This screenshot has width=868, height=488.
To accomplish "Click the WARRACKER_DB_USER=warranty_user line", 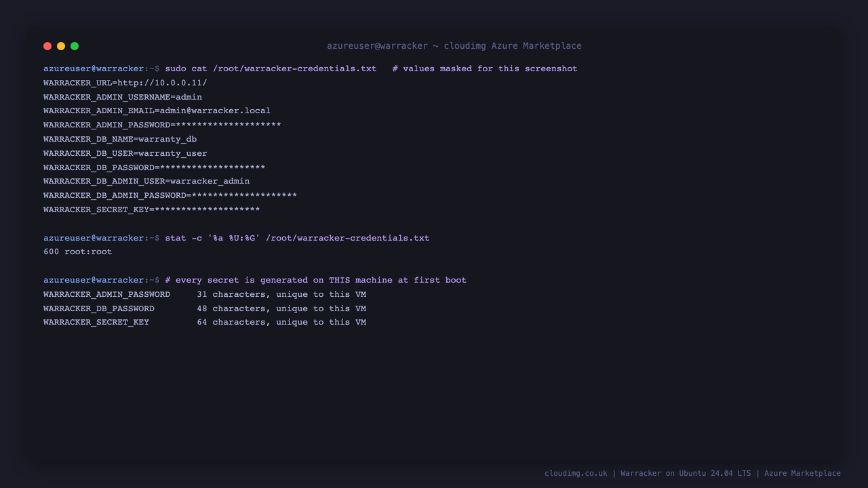I will (125, 153).
